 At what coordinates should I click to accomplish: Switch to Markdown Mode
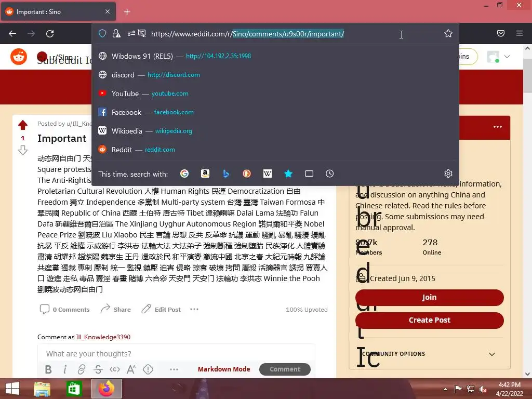pyautogui.click(x=224, y=369)
